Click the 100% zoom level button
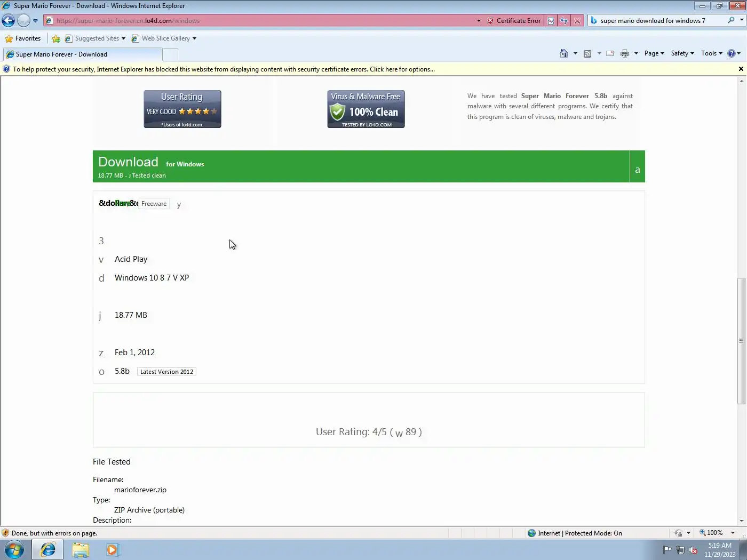The image size is (747, 560). 711,533
